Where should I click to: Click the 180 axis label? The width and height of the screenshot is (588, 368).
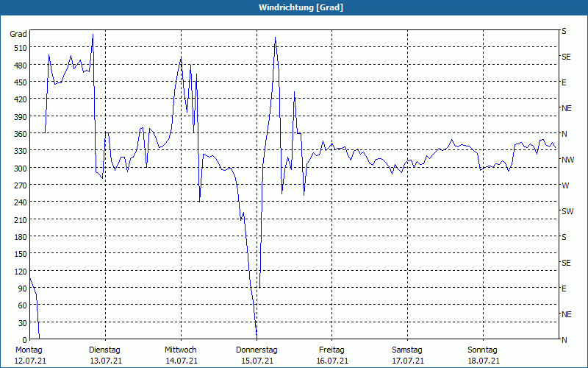click(x=21, y=237)
